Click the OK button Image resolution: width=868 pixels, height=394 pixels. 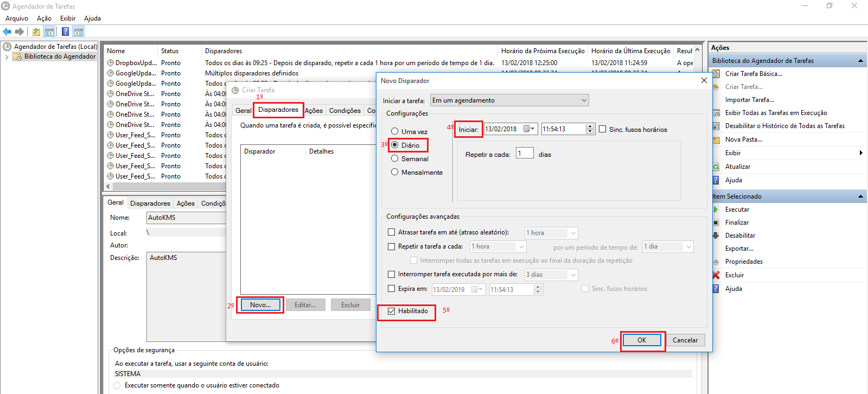[642, 340]
